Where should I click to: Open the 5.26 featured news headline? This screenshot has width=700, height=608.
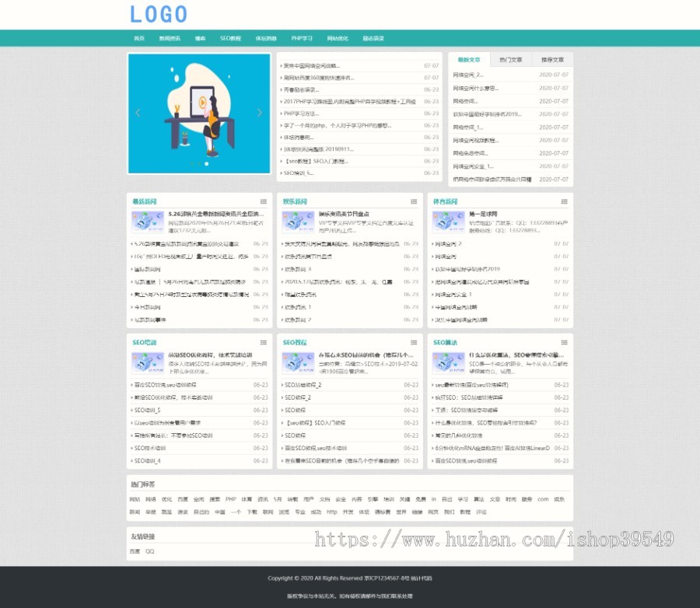(x=215, y=215)
